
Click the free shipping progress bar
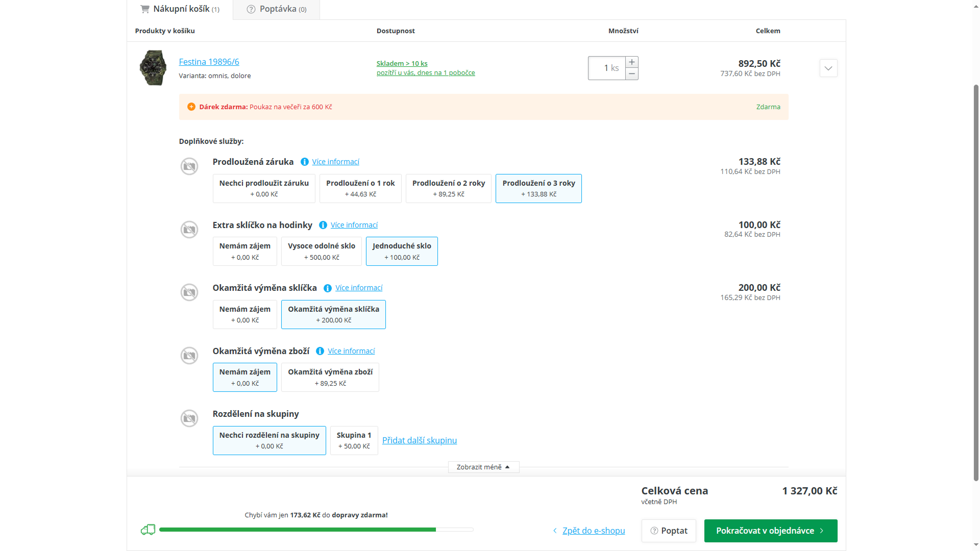point(316,530)
